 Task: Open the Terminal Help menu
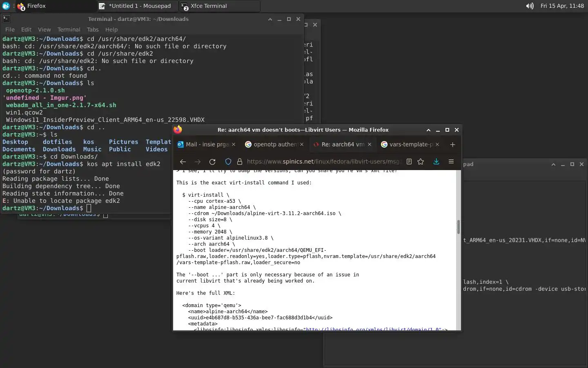[111, 29]
